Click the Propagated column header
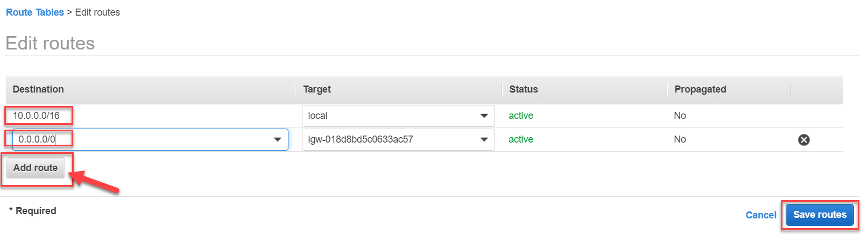This screenshot has height=241, width=868. tap(700, 89)
